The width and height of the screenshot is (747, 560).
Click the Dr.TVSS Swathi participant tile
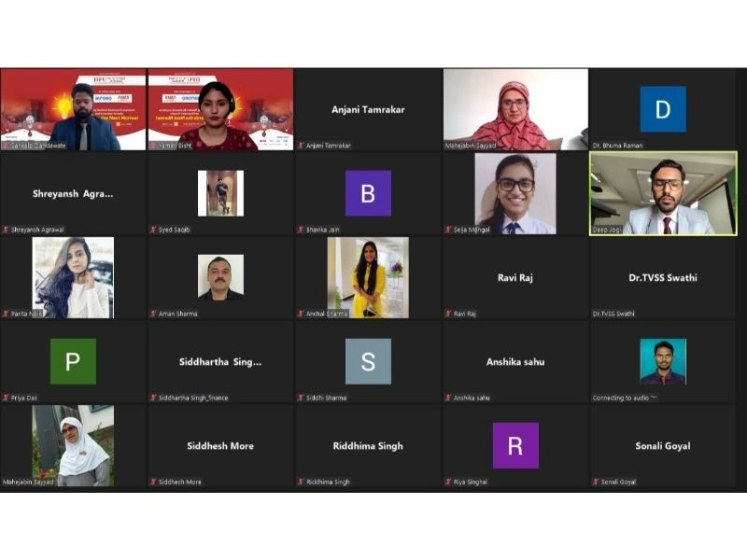(x=663, y=277)
